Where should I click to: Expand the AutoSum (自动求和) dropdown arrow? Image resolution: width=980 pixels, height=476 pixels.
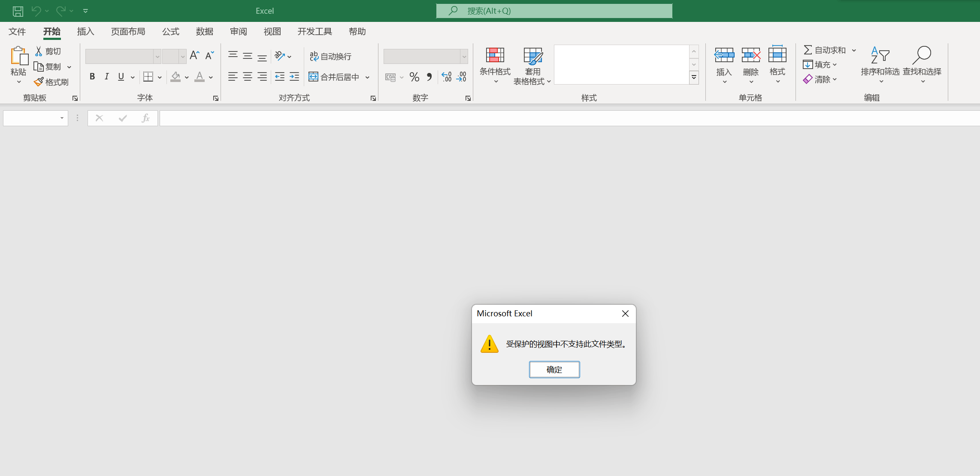854,50
